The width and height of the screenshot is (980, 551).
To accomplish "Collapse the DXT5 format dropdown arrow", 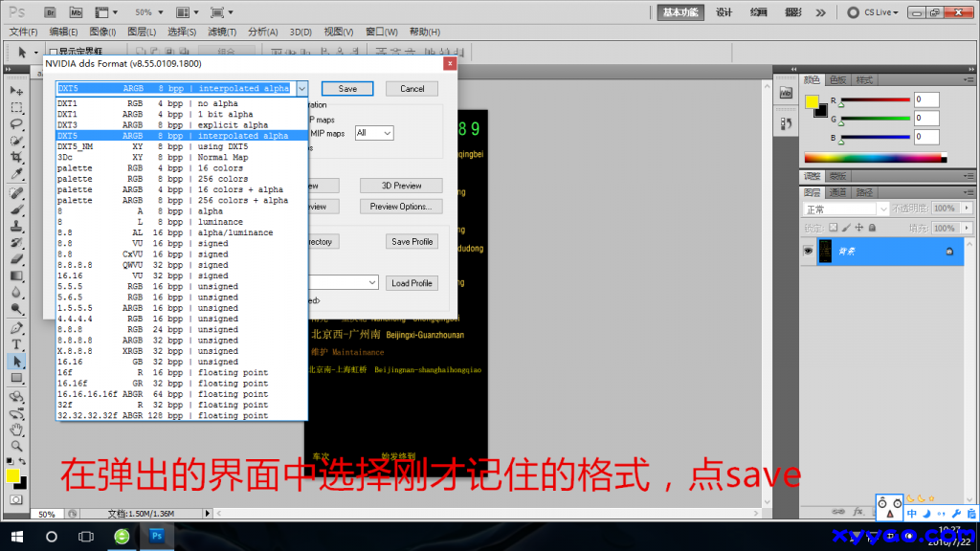I will (x=301, y=88).
